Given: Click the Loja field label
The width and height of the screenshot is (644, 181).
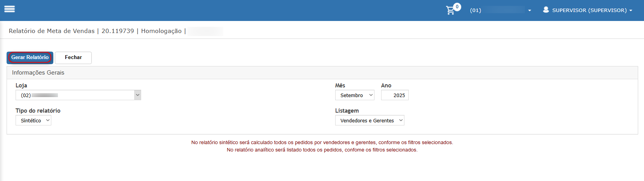Looking at the screenshot, I should pos(21,85).
